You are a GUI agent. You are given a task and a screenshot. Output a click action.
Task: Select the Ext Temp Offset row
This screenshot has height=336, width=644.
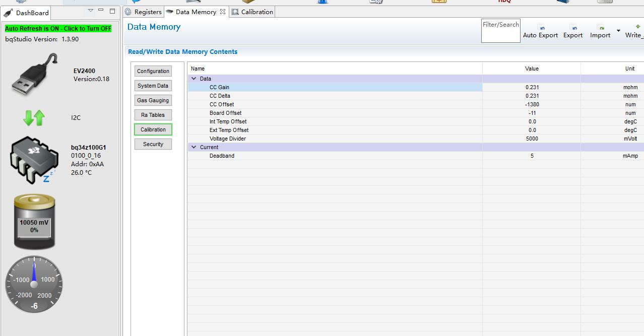tap(416, 130)
